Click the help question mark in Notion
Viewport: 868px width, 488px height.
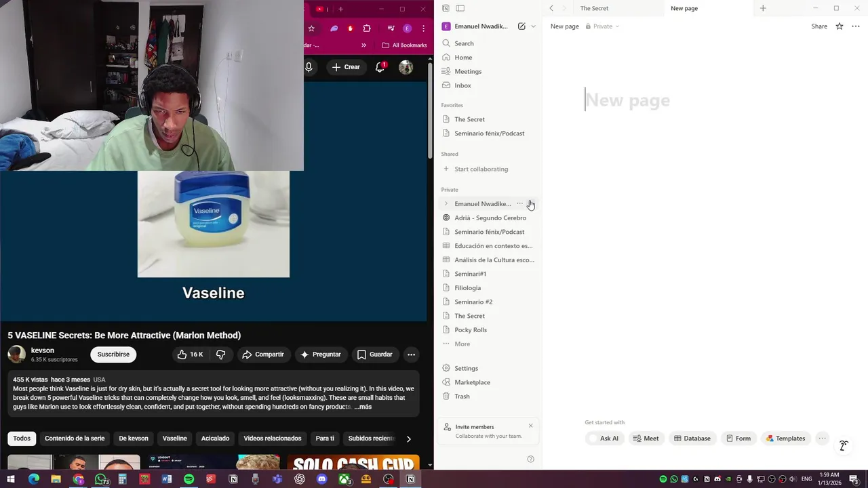pos(530,459)
